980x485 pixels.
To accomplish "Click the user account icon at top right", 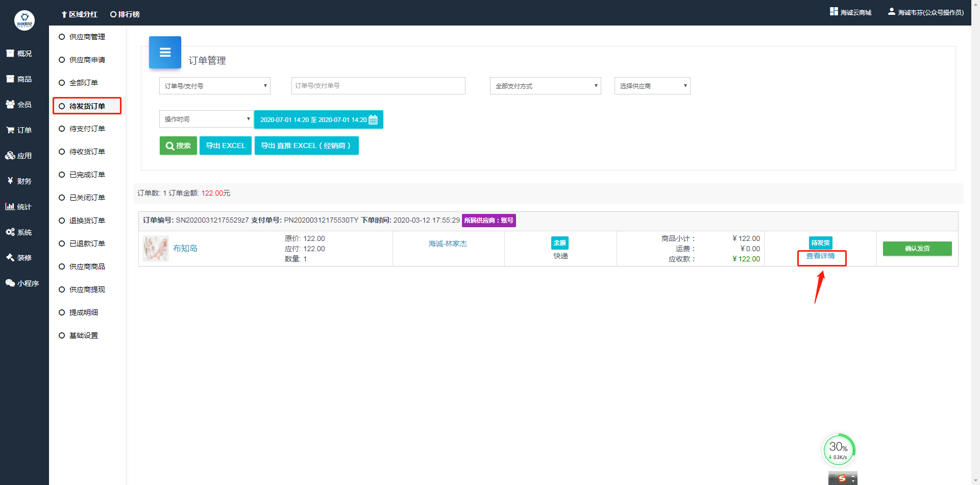I will click(892, 11).
